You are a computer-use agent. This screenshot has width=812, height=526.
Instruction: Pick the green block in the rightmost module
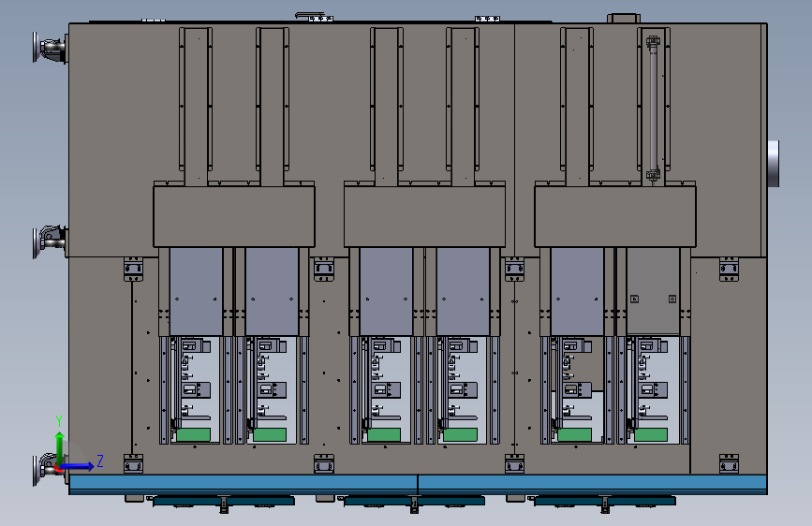(651, 434)
